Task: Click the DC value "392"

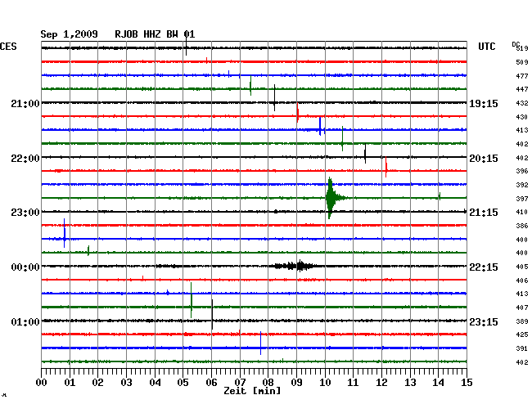Action: (522, 185)
